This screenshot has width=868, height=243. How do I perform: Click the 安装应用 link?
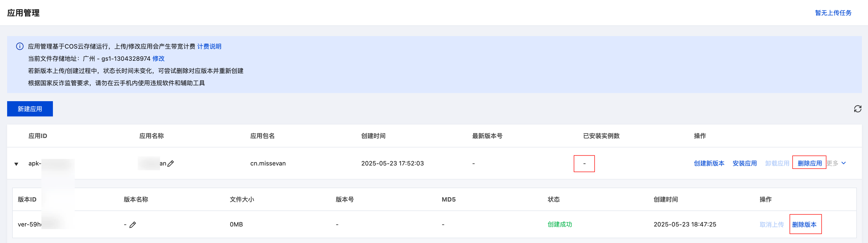(744, 163)
